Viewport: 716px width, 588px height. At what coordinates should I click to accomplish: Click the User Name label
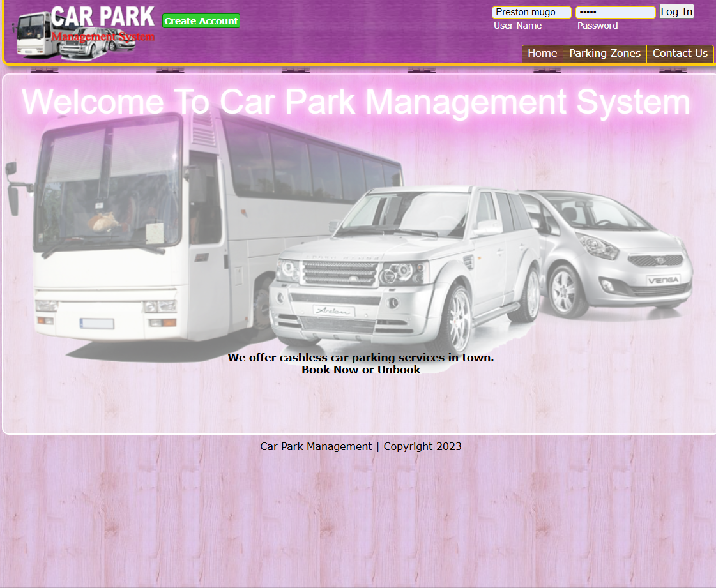pos(517,26)
